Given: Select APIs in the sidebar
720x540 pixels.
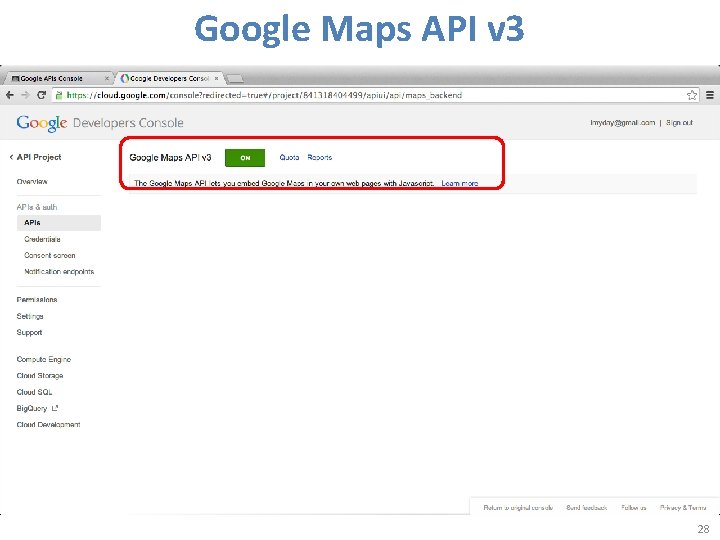Looking at the screenshot, I should coord(59,223).
